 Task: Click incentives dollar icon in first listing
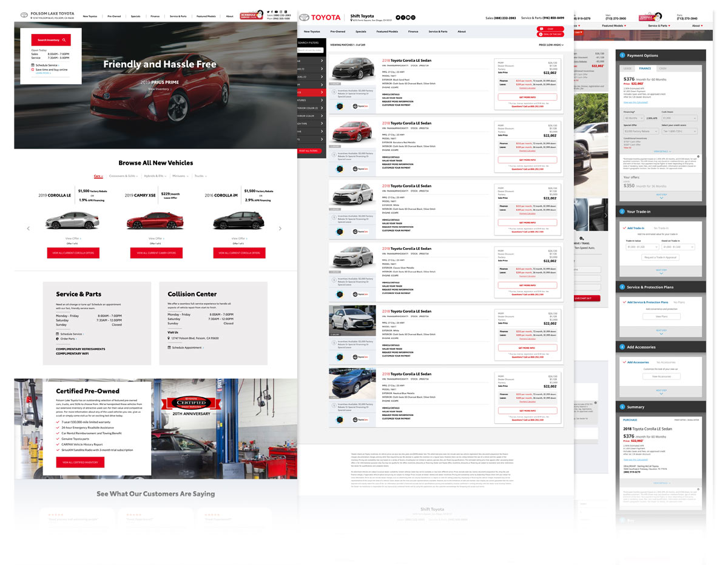[334, 92]
